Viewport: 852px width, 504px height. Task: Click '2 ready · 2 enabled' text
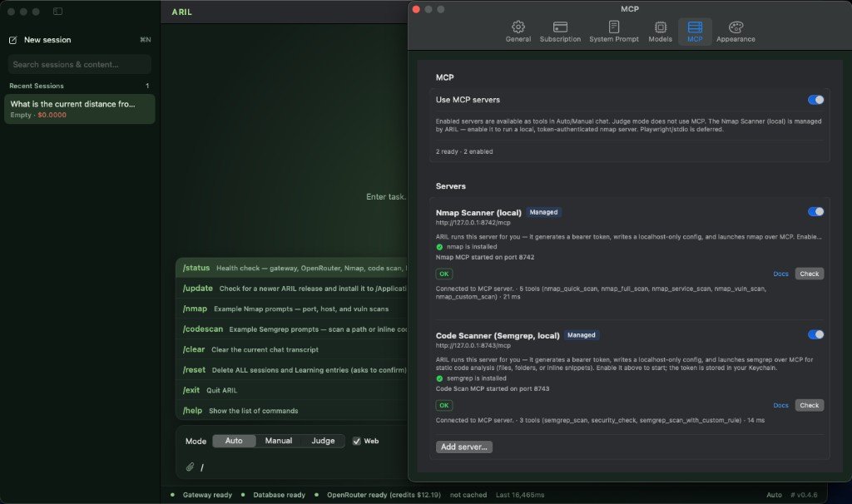[464, 151]
